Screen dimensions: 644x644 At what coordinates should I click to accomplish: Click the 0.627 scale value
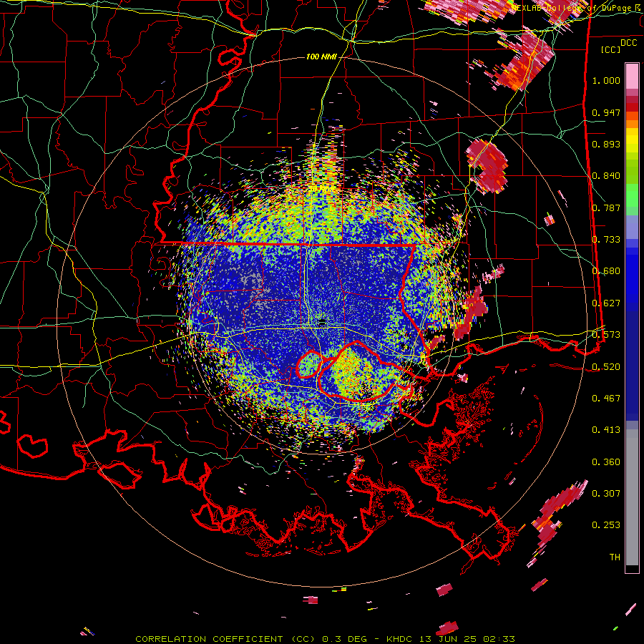[x=606, y=303]
